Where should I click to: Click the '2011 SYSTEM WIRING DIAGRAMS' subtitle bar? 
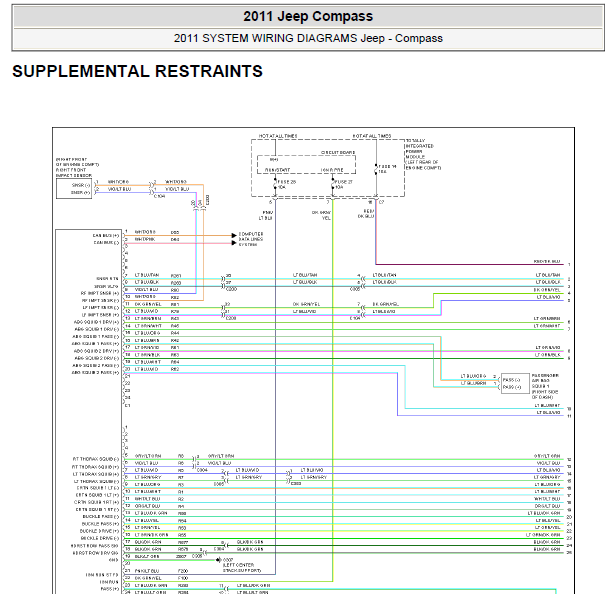click(x=308, y=38)
